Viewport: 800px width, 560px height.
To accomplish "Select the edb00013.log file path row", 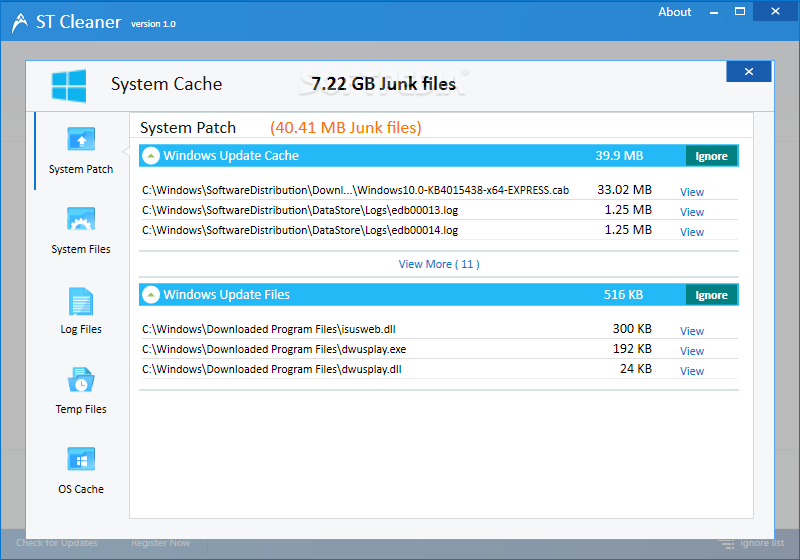I will tap(300, 210).
